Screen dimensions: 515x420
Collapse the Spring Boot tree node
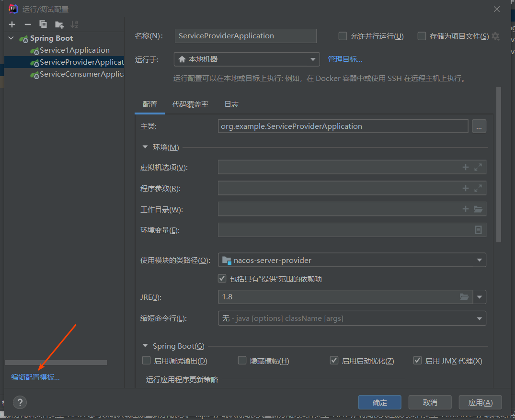click(11, 38)
